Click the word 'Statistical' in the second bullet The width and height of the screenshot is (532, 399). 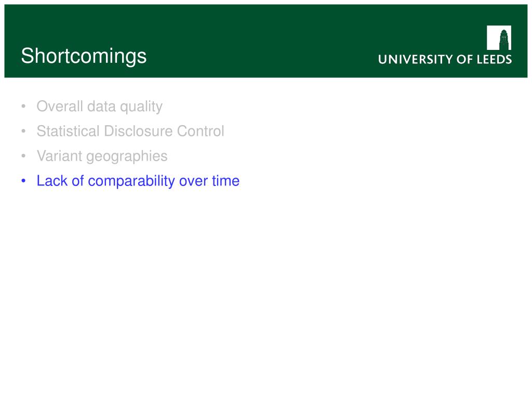click(x=68, y=131)
